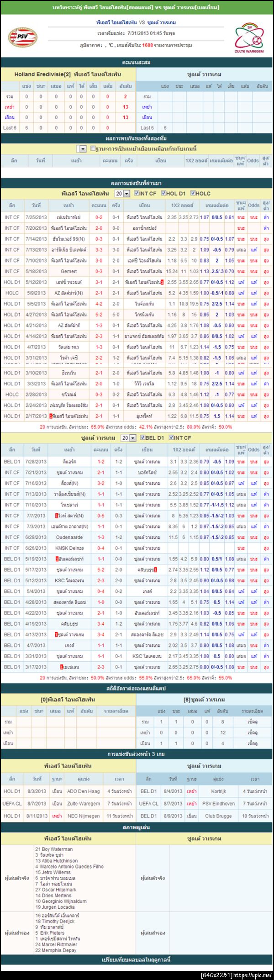Viewport: 274px width, 980px height.
Task: Click the 55.0% odds win rate in Zulte summary
Action: coord(145,678)
